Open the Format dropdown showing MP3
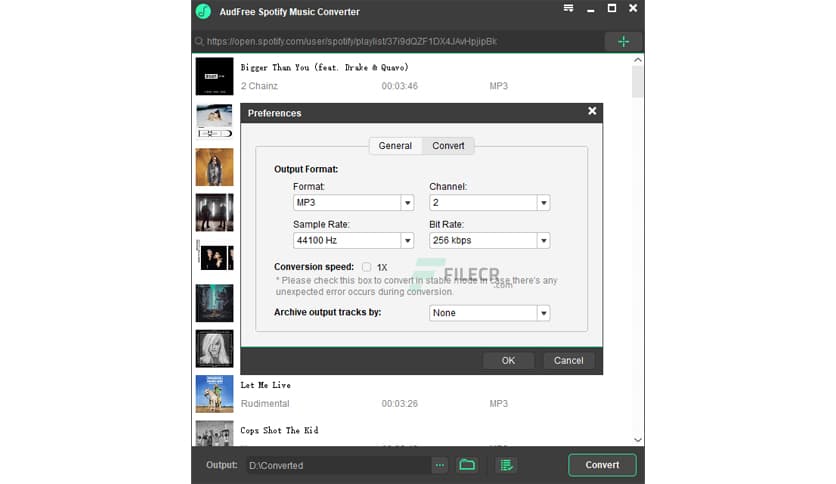The width and height of the screenshot is (836, 484). click(353, 203)
